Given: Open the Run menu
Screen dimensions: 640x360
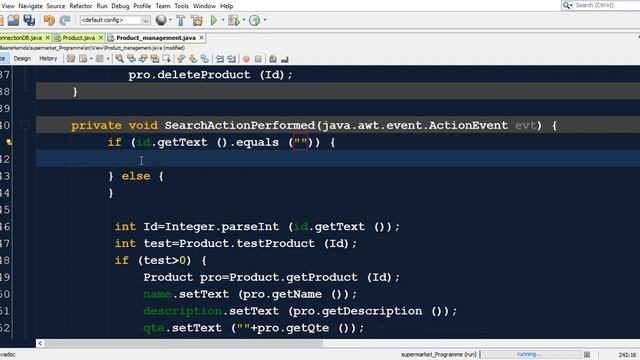Looking at the screenshot, I should [x=102, y=6].
